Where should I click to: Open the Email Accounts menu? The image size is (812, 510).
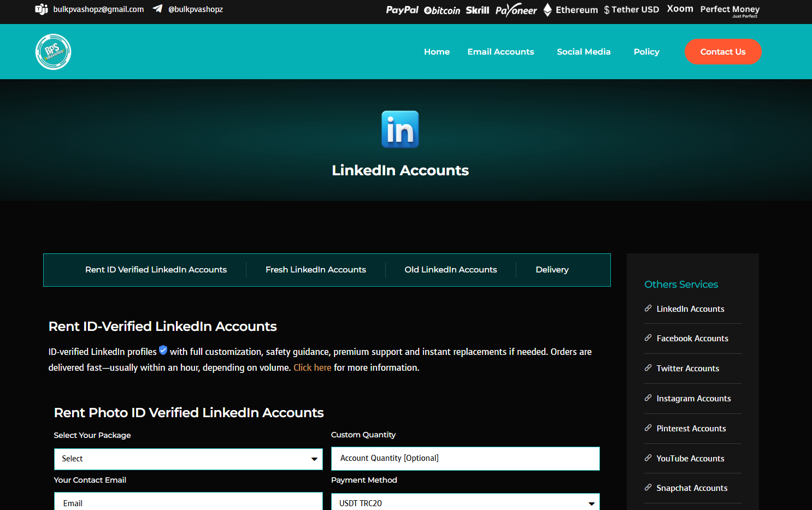(501, 52)
